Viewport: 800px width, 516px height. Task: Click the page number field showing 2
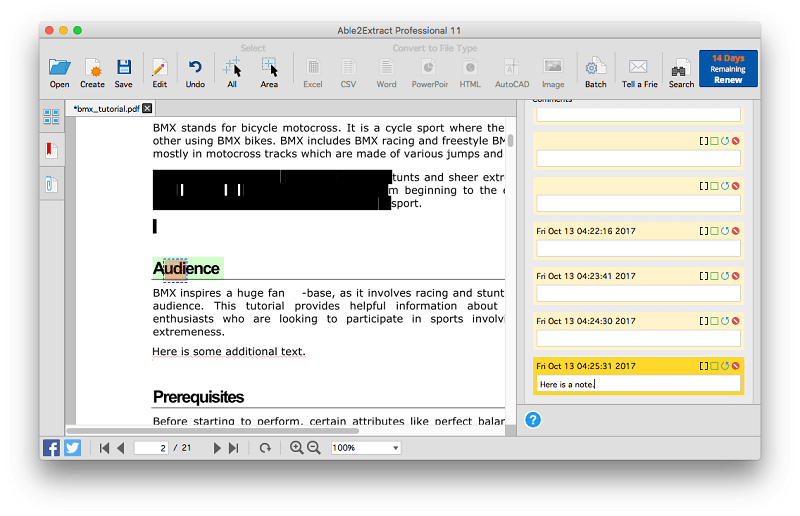pos(151,448)
